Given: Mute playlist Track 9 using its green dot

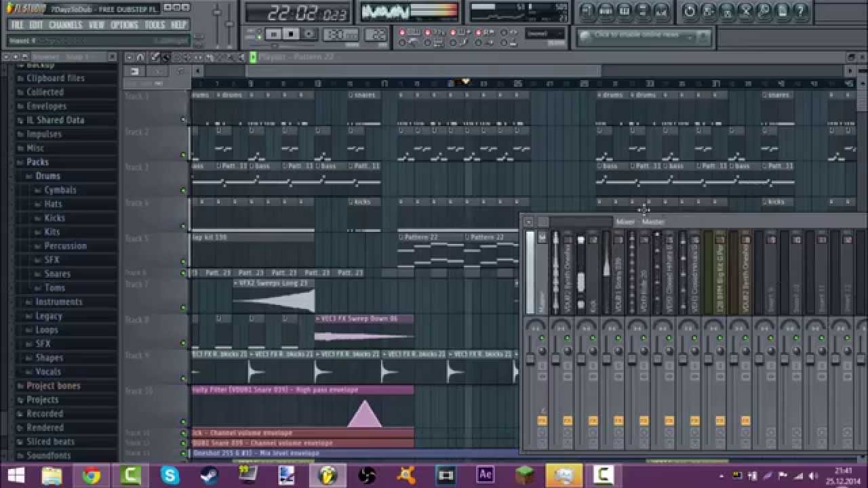Looking at the screenshot, I should (x=183, y=380).
